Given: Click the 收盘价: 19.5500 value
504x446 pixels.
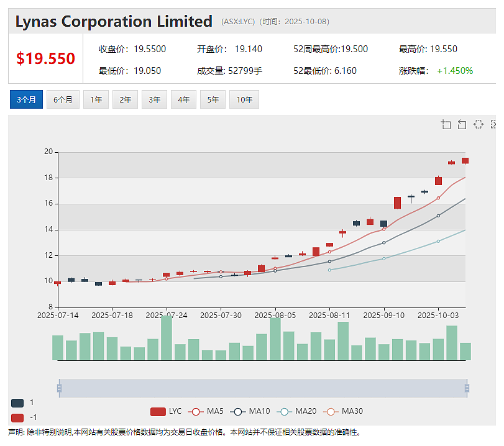Looking at the screenshot, I should (x=132, y=49).
